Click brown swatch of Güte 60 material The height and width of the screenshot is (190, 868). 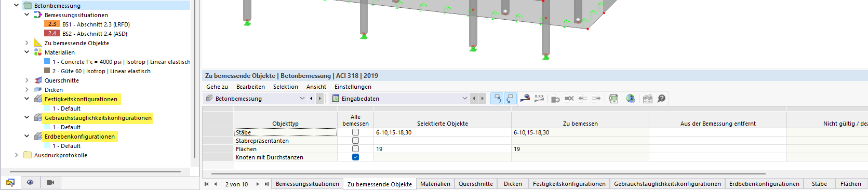click(47, 71)
